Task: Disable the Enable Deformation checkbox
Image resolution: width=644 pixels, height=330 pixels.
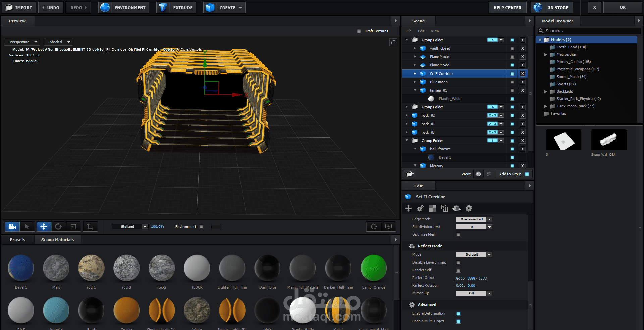Action: [458, 314]
